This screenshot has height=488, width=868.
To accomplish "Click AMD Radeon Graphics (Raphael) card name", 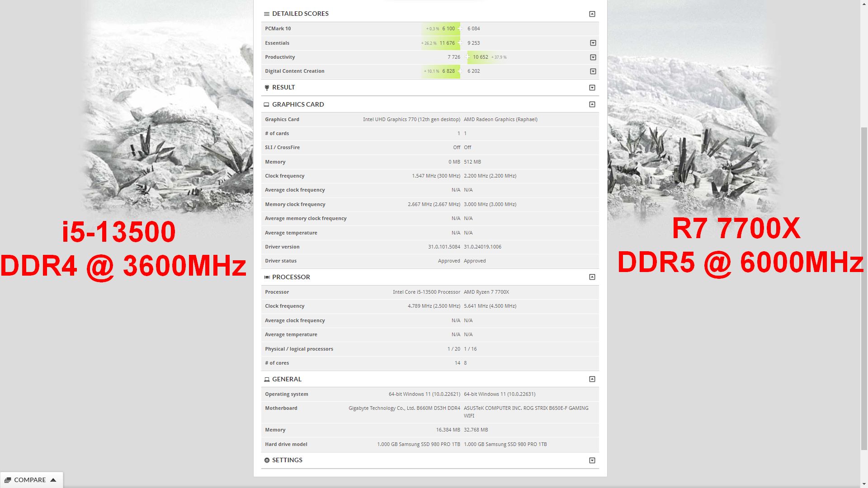I will (500, 119).
